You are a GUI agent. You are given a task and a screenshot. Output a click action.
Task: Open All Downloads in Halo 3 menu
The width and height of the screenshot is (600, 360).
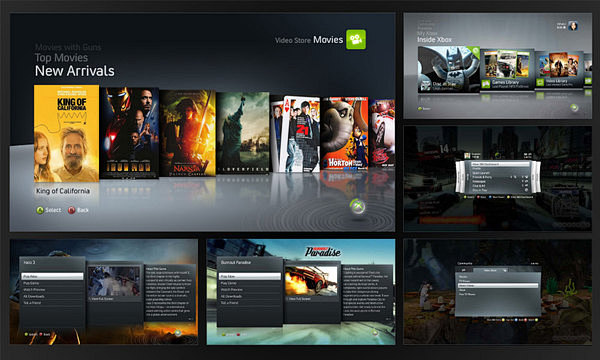point(52,296)
